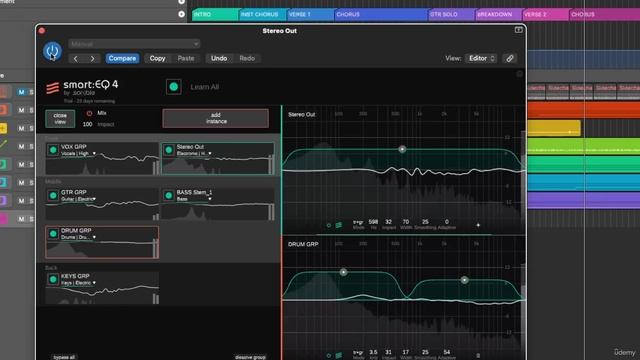Open Stereo Out profile dropdown arrow
This screenshot has height=360, width=640.
(x=210, y=153)
